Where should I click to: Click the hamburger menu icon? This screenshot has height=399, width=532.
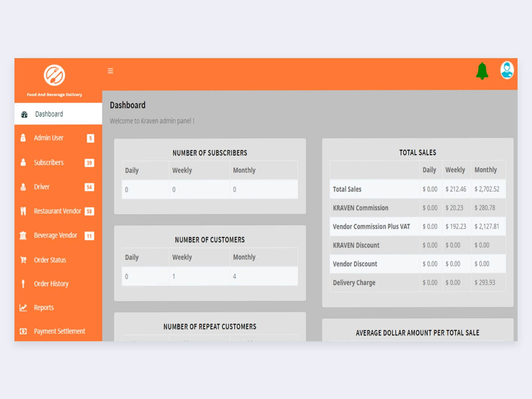(x=111, y=71)
